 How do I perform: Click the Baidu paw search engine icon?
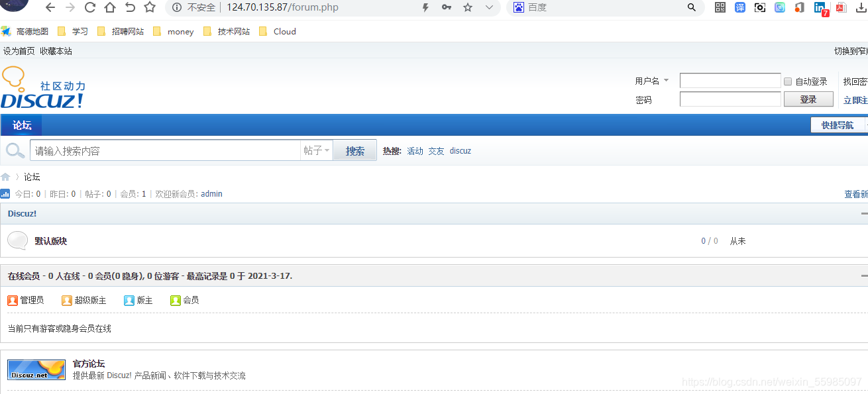click(518, 7)
